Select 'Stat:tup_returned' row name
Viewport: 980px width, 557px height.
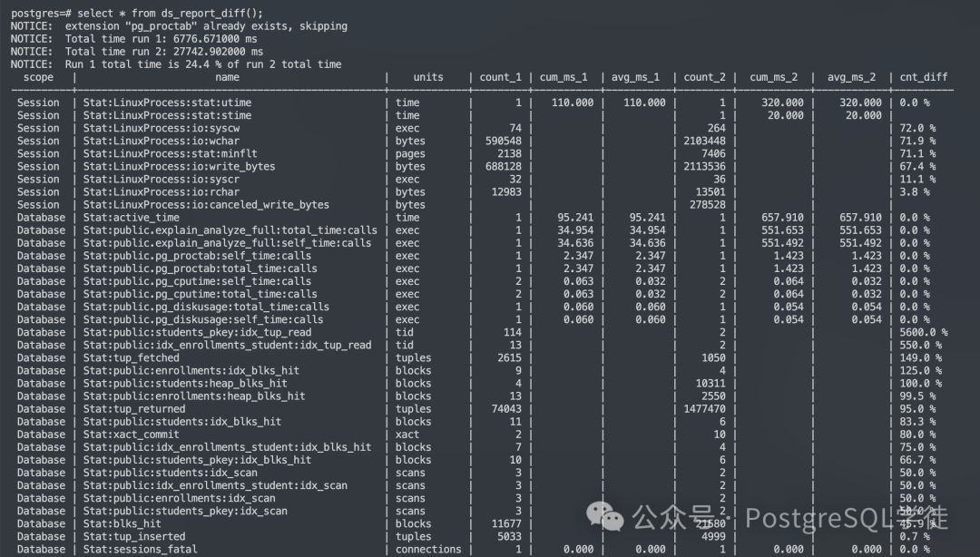pyautogui.click(x=134, y=409)
